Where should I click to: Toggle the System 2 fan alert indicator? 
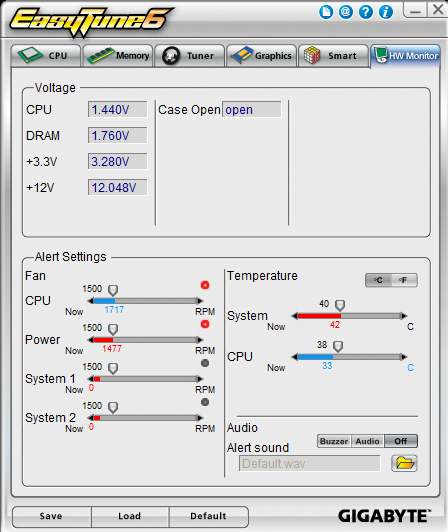click(x=205, y=402)
